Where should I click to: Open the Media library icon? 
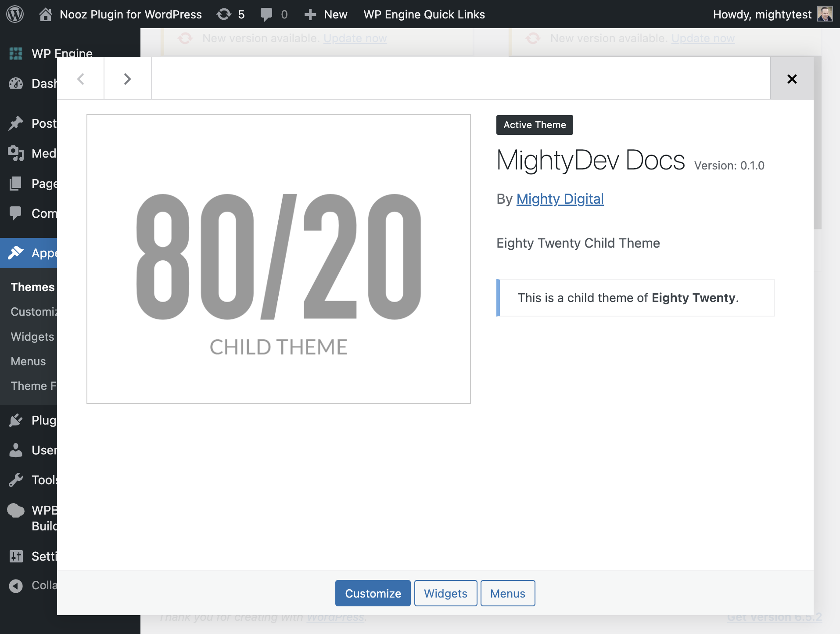click(16, 153)
